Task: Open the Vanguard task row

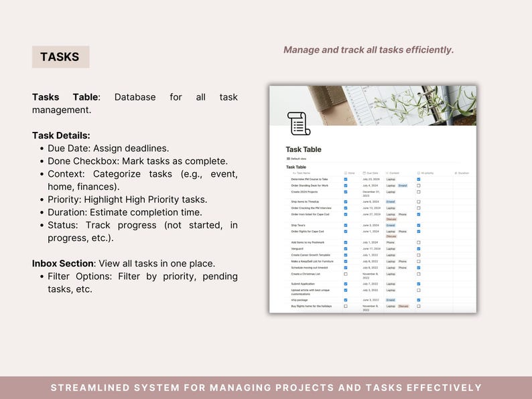Action: point(297,249)
